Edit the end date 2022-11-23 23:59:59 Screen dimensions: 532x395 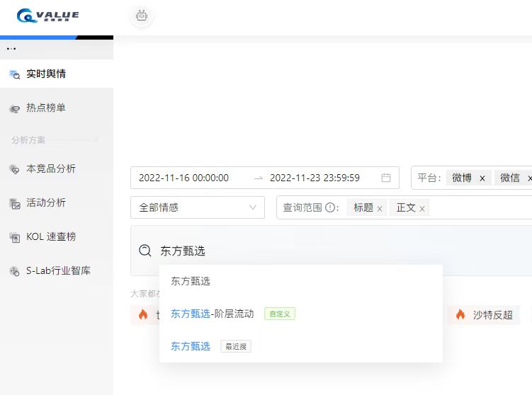point(315,178)
